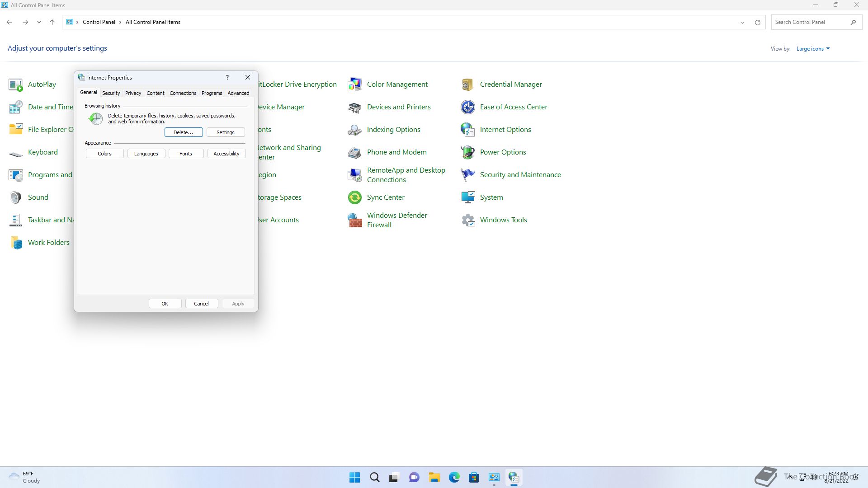
Task: Open the Languages button
Action: (146, 154)
